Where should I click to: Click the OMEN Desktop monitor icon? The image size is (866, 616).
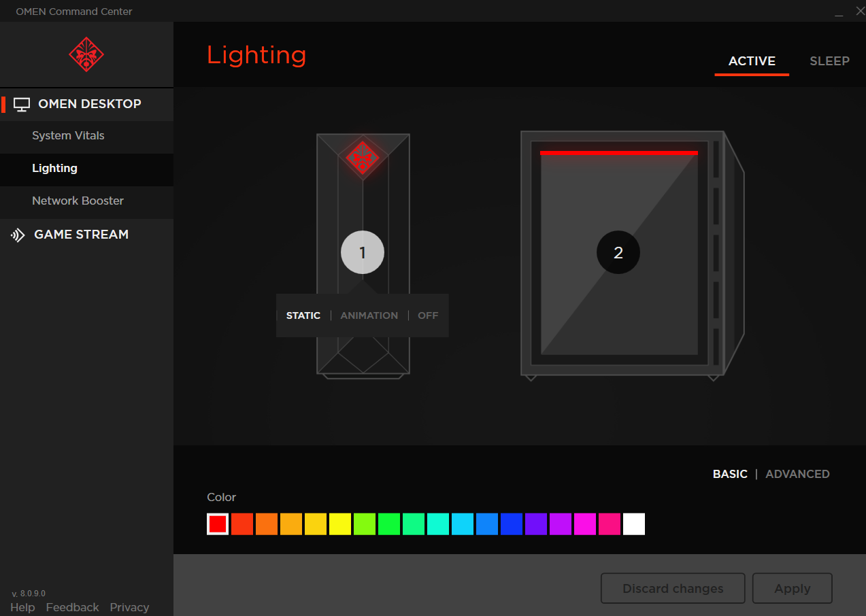coord(22,105)
